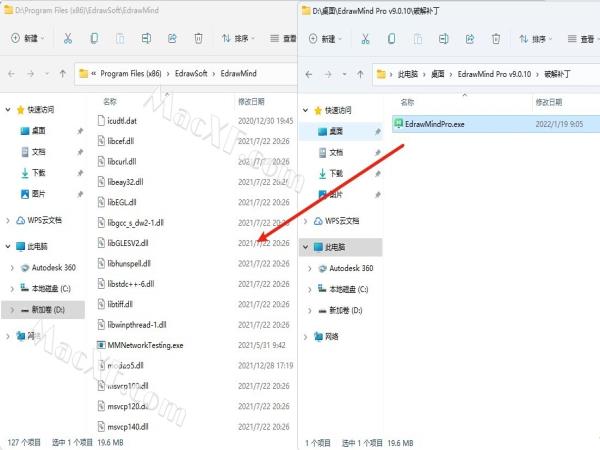Image resolution: width=600 pixels, height=450 pixels.
Task: Select 此电脑 in right window sidebar
Action: [341, 247]
